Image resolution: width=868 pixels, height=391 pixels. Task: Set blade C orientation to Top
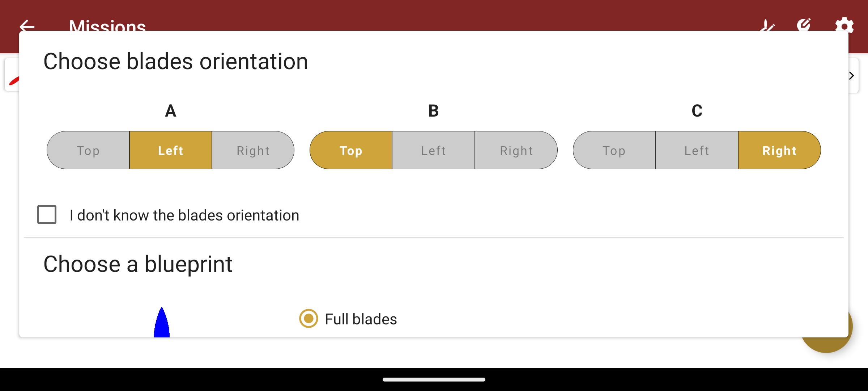(614, 150)
